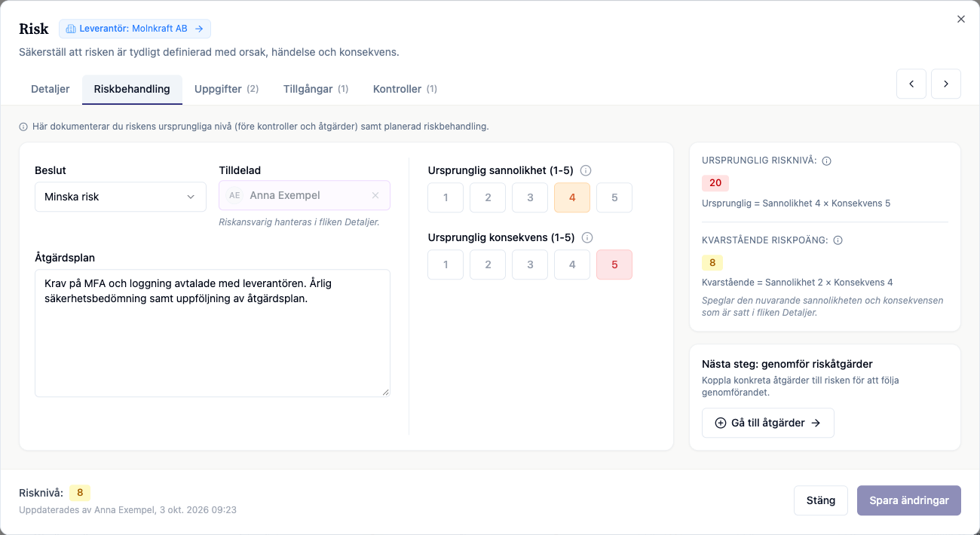Go to next risk with right chevron
Image resolution: width=980 pixels, height=535 pixels.
[946, 84]
